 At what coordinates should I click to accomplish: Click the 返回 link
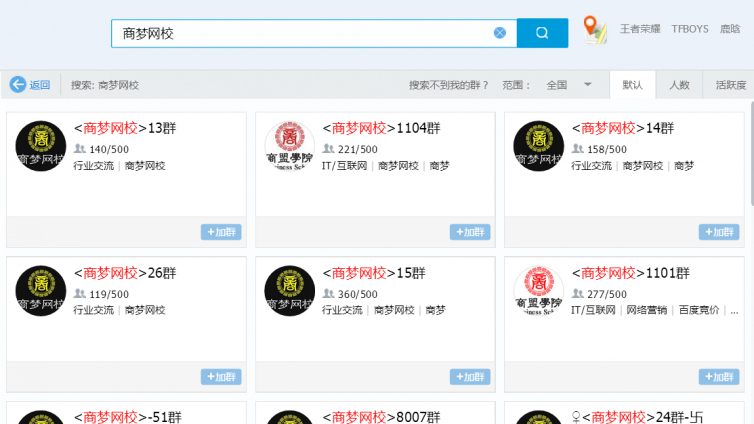(39, 85)
